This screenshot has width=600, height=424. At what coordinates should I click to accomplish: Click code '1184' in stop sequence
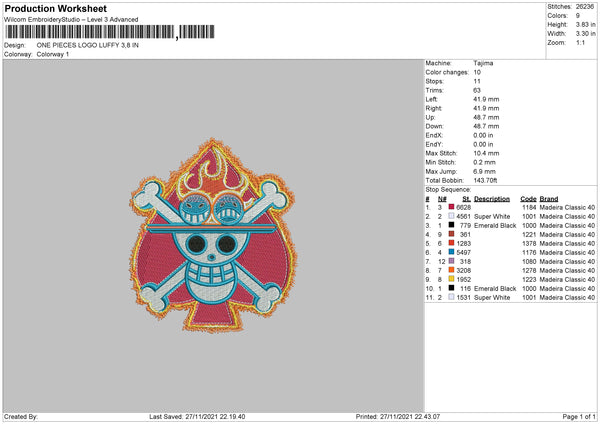529,207
